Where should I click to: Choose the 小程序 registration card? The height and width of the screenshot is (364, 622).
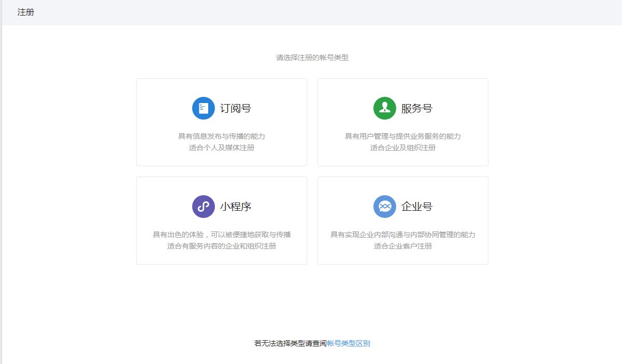point(221,220)
